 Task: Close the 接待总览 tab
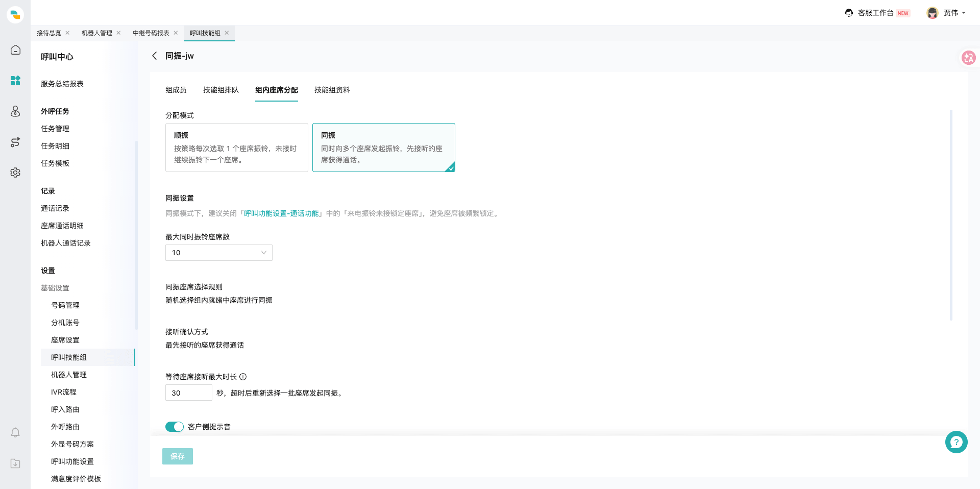(x=67, y=33)
